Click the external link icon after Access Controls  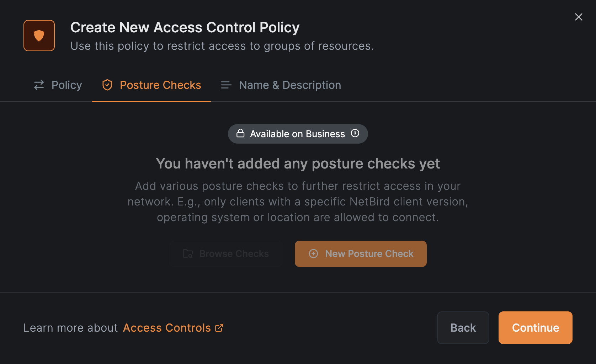coord(219,328)
